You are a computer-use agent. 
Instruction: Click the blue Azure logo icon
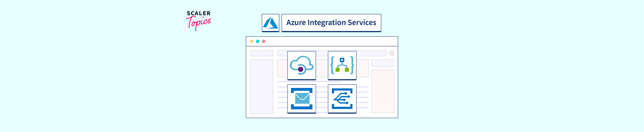click(x=270, y=23)
